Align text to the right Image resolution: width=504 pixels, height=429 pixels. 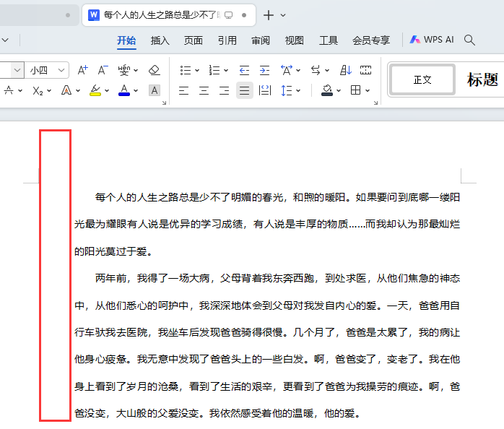[x=224, y=91]
